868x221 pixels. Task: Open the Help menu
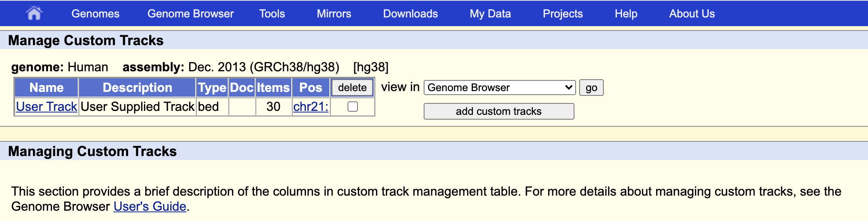pos(626,13)
